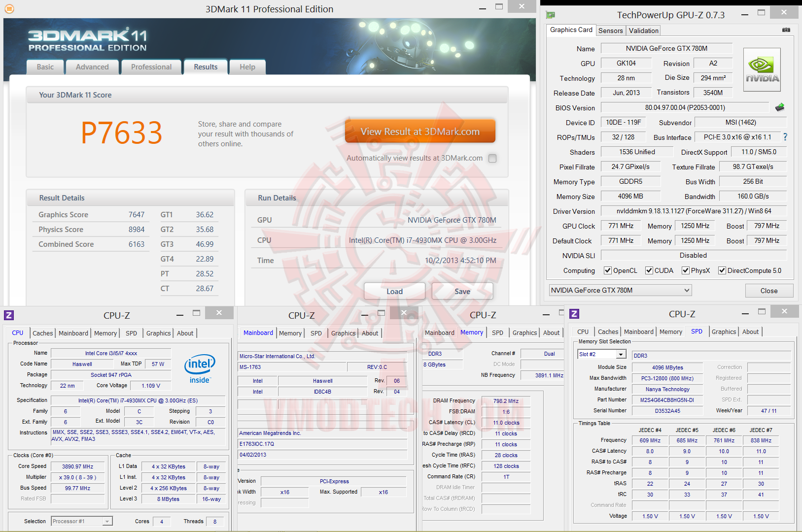The width and height of the screenshot is (802, 532).
Task: Toggle the OpenCL checkbox in GPU-Z
Action: tap(608, 270)
